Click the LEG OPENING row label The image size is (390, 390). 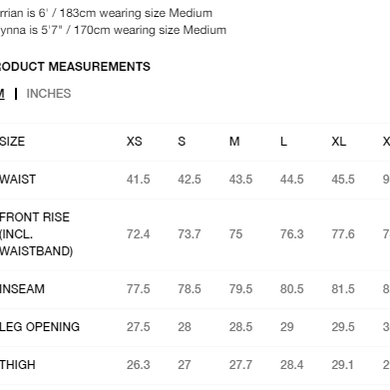pos(40,327)
